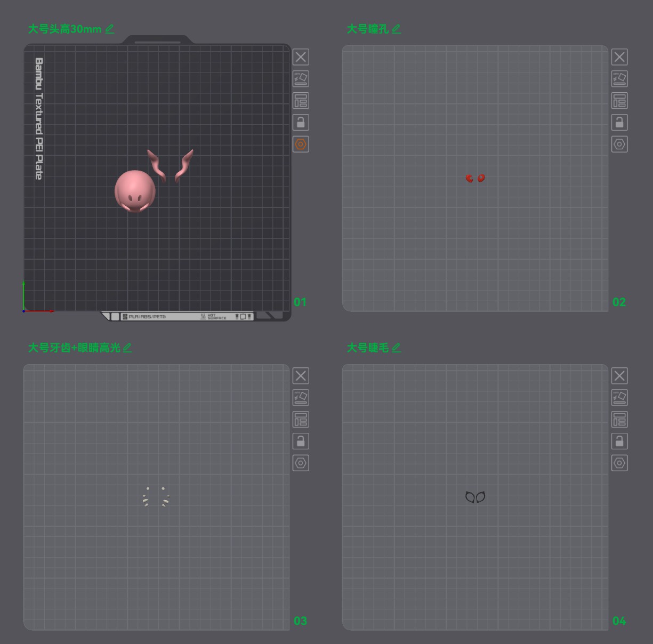Toggle the lock on plate 02
The width and height of the screenshot is (653, 644).
point(619,123)
